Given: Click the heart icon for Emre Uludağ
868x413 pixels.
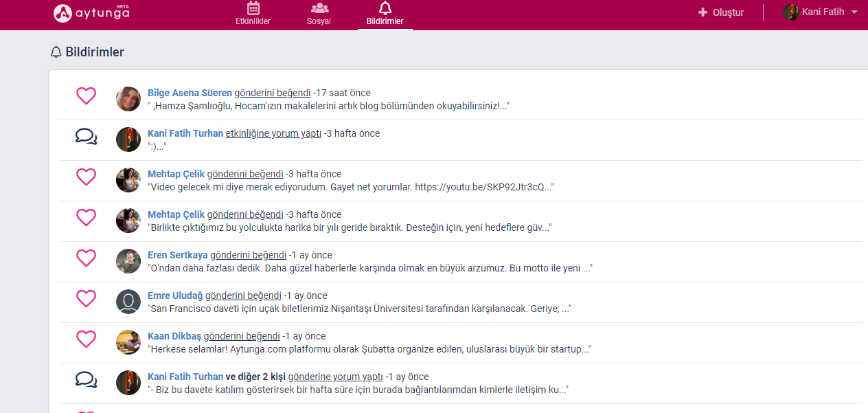Looking at the screenshot, I should pyautogui.click(x=86, y=299).
